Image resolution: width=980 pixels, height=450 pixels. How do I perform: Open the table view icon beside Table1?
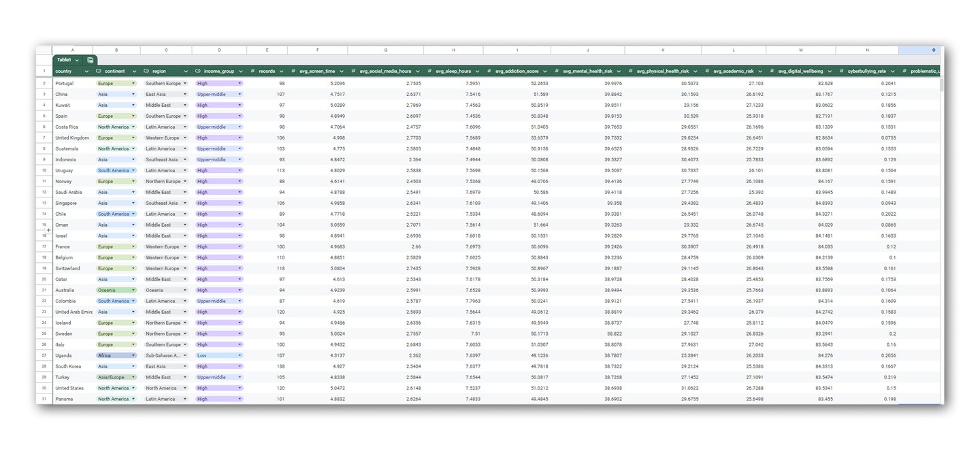[x=91, y=61]
